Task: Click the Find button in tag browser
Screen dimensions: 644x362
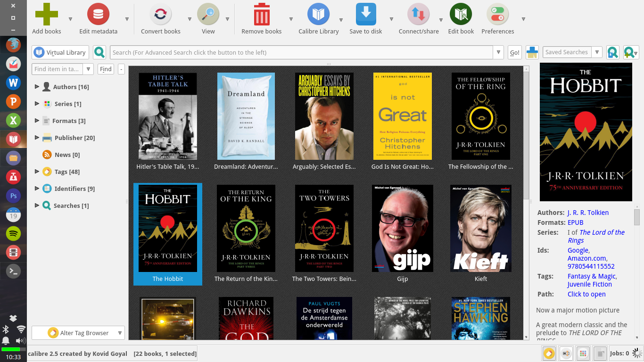Action: 106,69
